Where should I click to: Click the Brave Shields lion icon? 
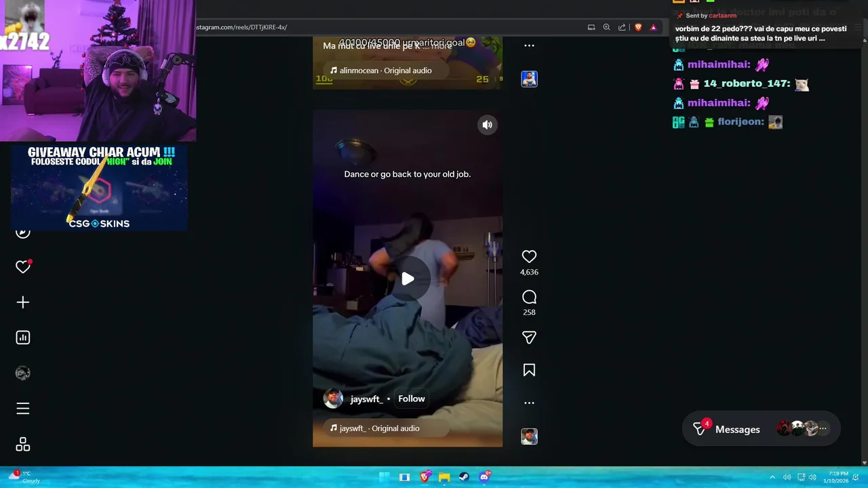[x=638, y=27]
